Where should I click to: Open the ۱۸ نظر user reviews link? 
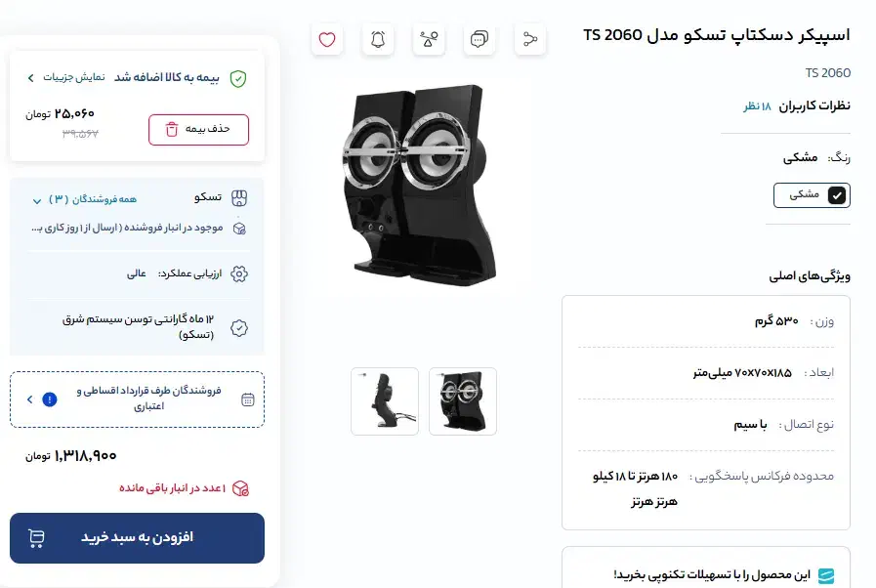pos(757,106)
